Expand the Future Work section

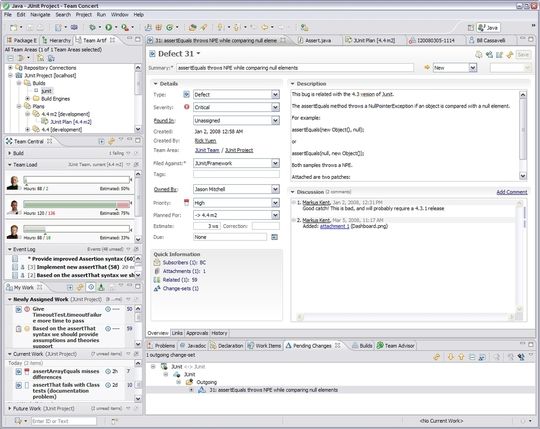pyautogui.click(x=10, y=408)
